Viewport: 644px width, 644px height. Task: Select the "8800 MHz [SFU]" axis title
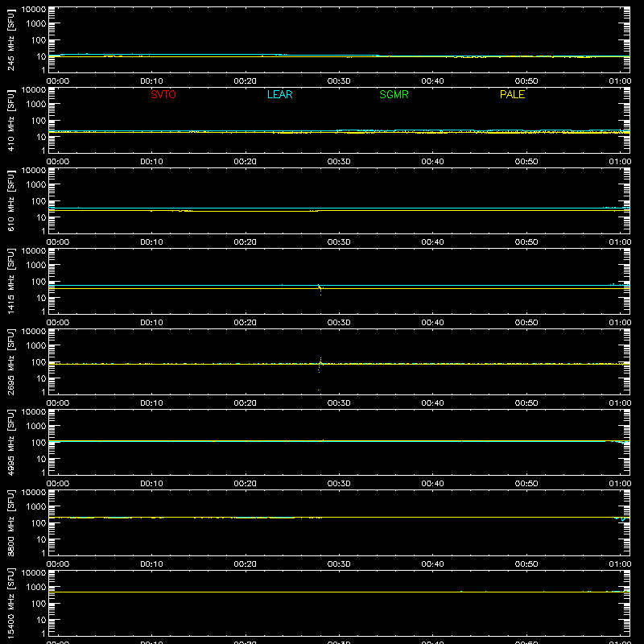coord(10,522)
